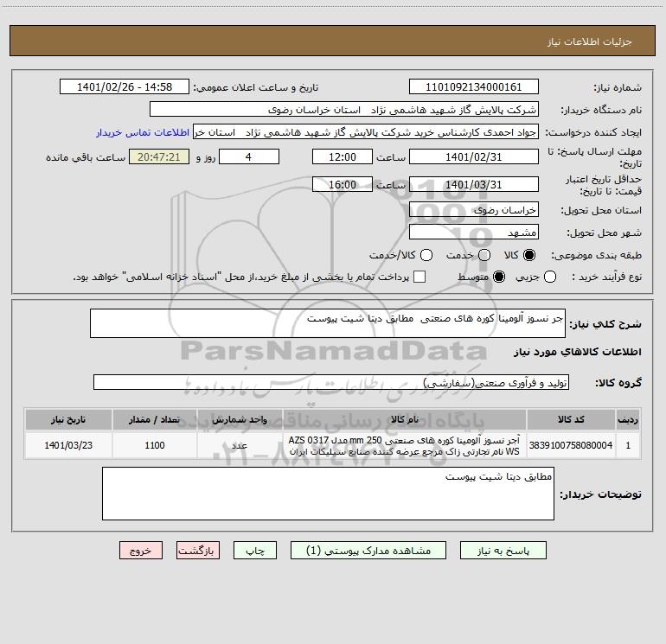Viewport: 666px width, 644px height.
Task: Click the خروج exit button
Action: (x=141, y=551)
